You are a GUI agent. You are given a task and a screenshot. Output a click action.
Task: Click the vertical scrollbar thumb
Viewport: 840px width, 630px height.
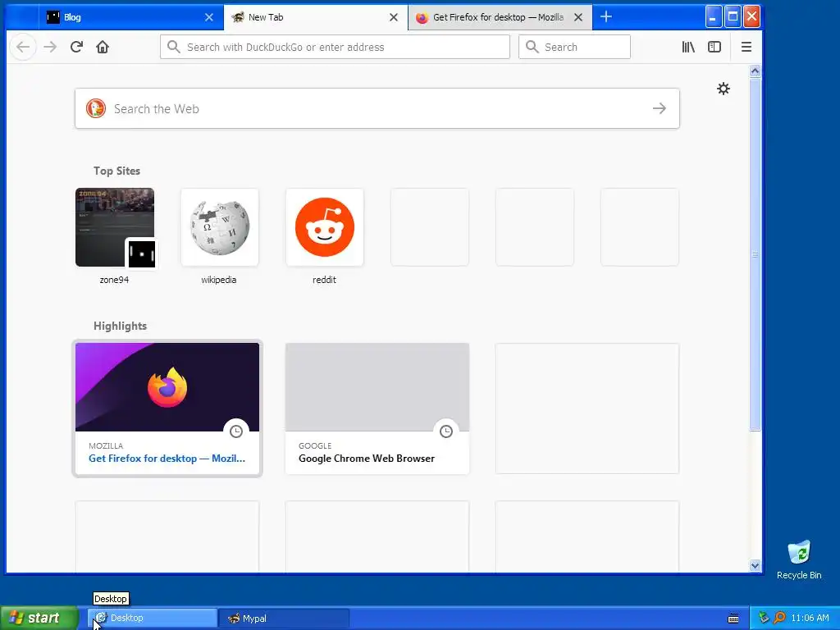(755, 254)
